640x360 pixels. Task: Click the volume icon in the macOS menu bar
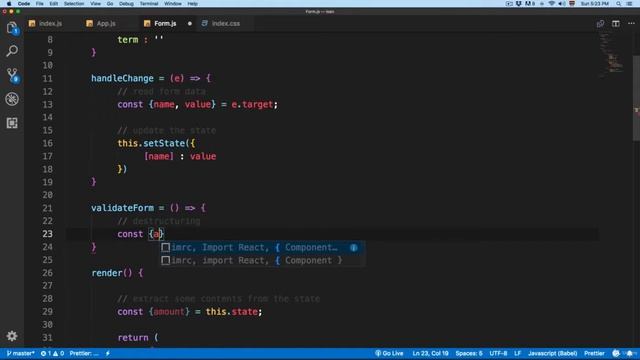point(562,4)
